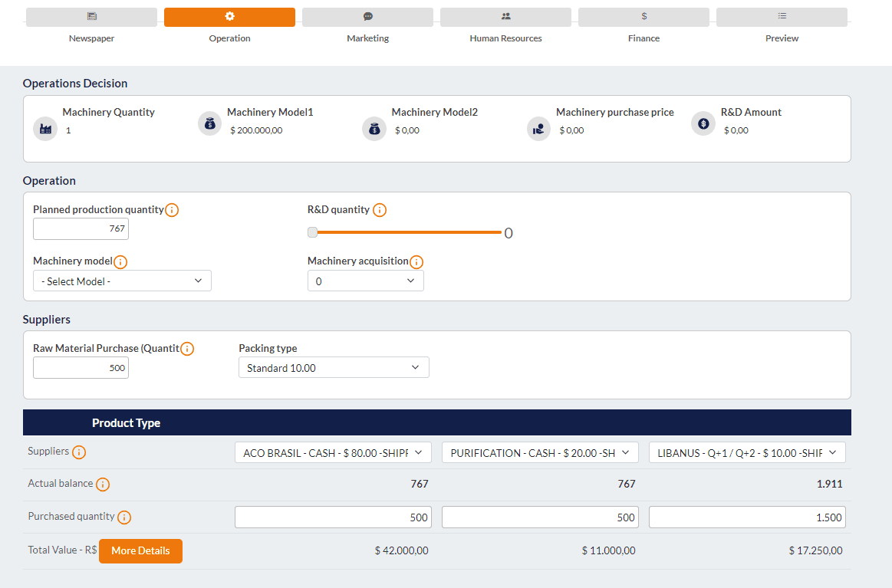Click the Marketing speech bubble icon
The height and width of the screenshot is (588, 892).
[367, 16]
